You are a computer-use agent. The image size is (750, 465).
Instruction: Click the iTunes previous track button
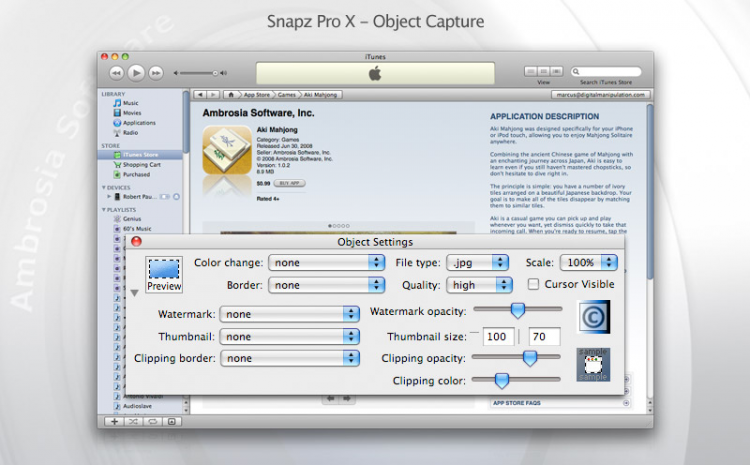click(116, 73)
